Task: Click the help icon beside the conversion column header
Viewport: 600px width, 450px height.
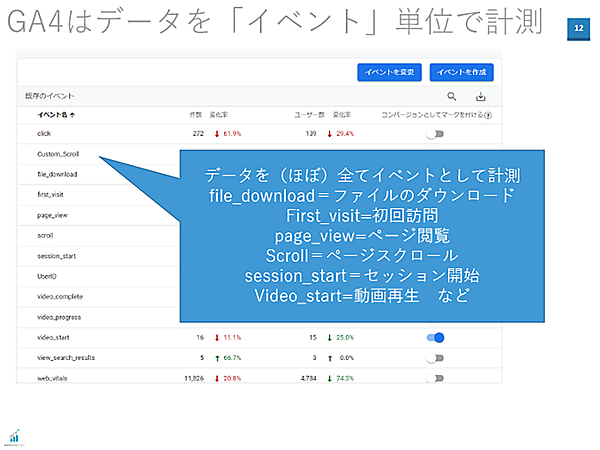Action: tap(488, 115)
